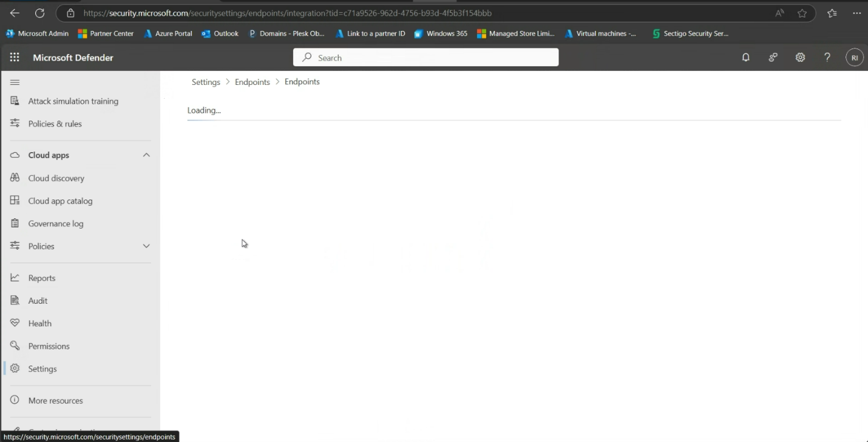Viewport: 868px width, 442px height.
Task: Click the Settings breadcrumb link
Action: (206, 82)
